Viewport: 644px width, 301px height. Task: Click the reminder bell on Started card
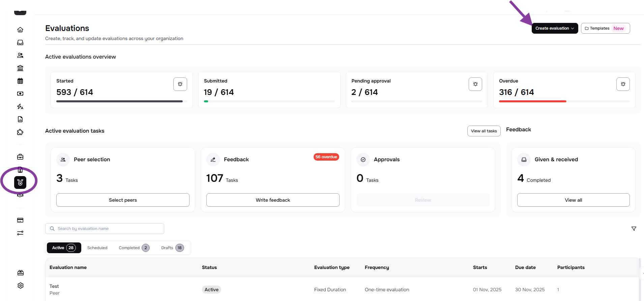click(180, 84)
